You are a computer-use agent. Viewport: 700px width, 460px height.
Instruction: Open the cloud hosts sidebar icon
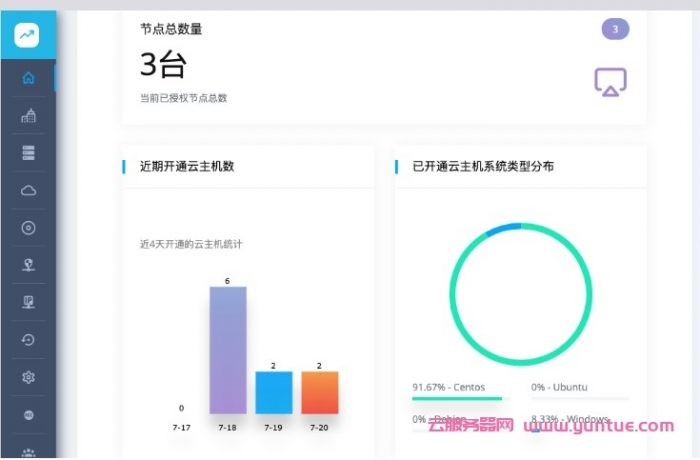click(28, 190)
